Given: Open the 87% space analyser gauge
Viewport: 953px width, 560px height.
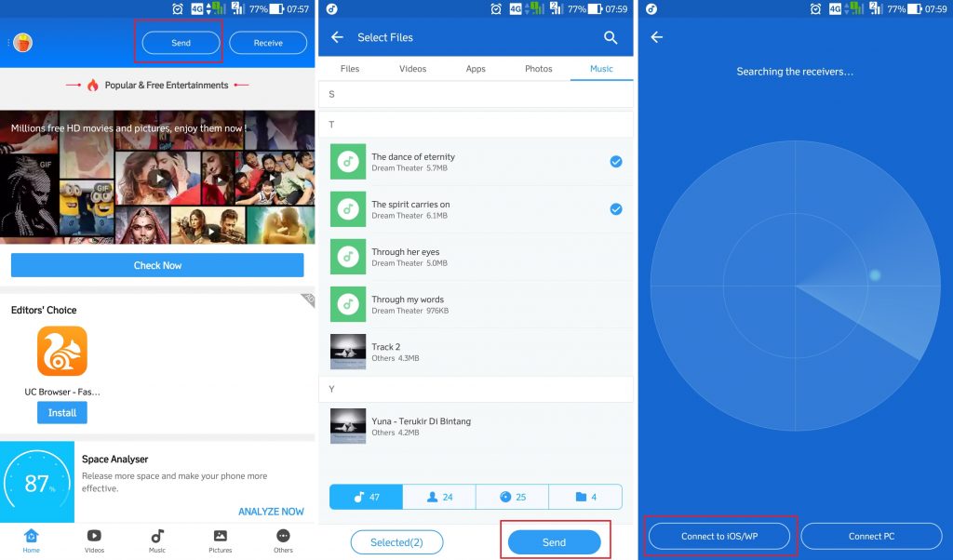Looking at the screenshot, I should (37, 483).
